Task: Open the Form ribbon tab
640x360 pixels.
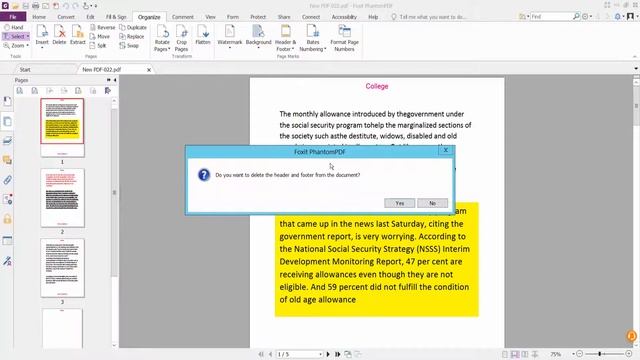Action: [233, 17]
